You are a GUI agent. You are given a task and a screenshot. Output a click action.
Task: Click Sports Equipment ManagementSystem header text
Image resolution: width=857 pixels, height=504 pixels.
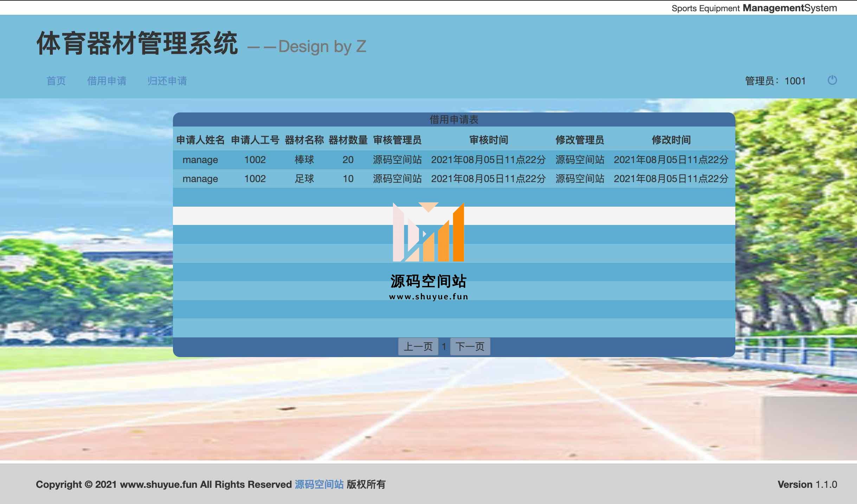(x=754, y=8)
